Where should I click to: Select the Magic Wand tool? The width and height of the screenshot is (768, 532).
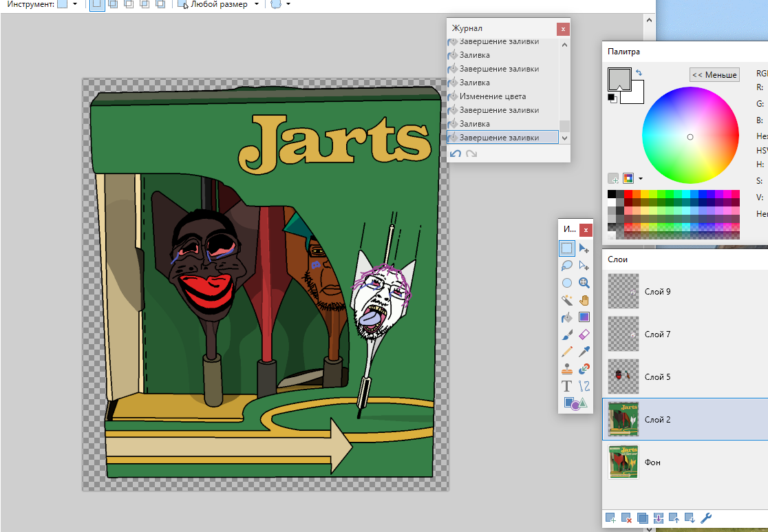click(567, 300)
